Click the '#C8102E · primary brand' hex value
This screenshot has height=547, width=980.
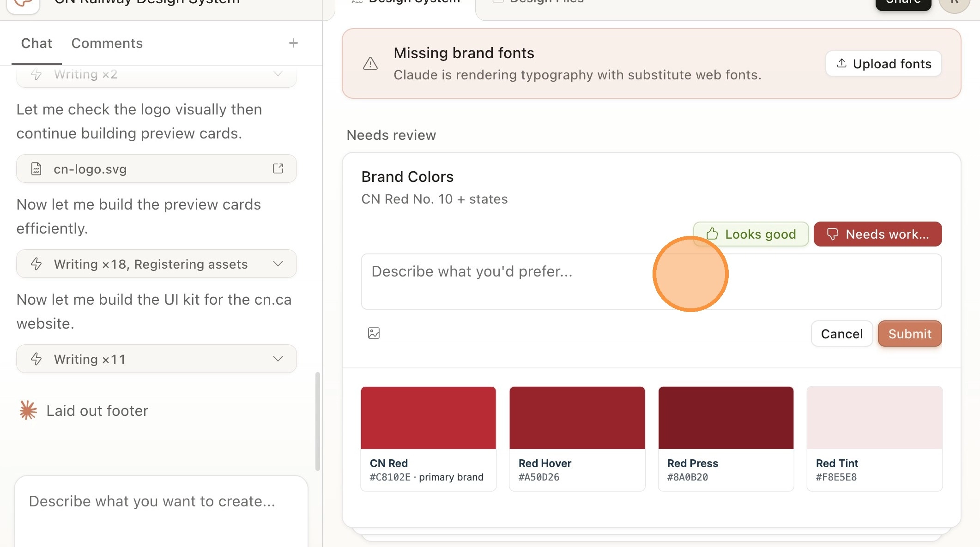tap(426, 477)
